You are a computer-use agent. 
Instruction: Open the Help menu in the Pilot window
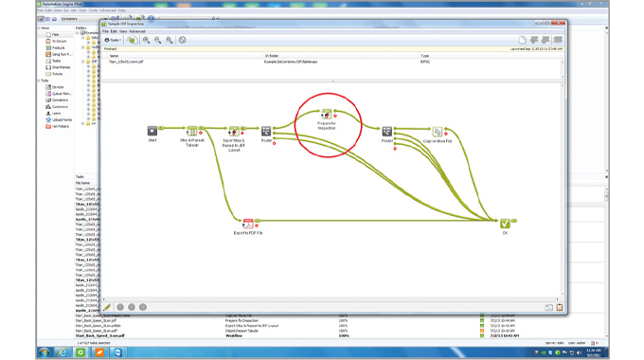[121, 9]
